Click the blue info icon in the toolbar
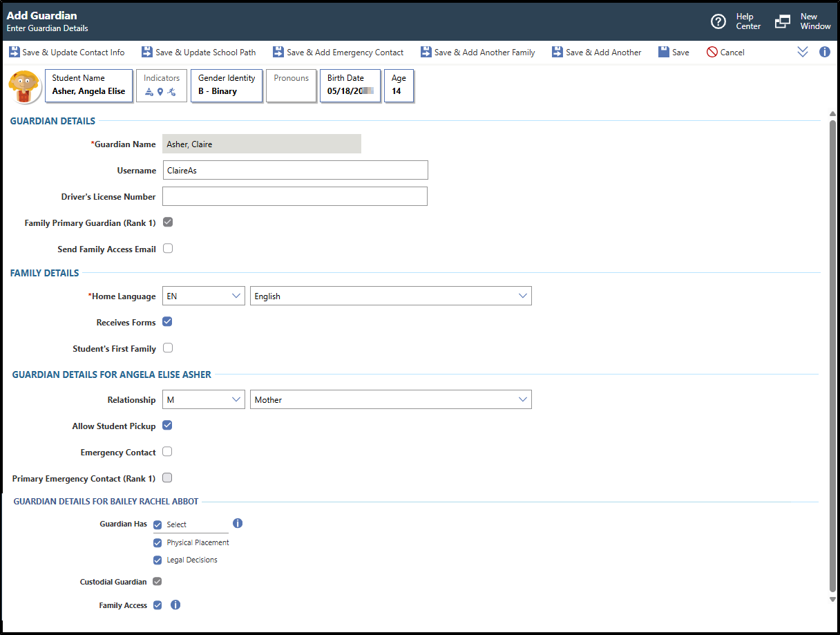Screen dimensions: 840x635 [825, 52]
